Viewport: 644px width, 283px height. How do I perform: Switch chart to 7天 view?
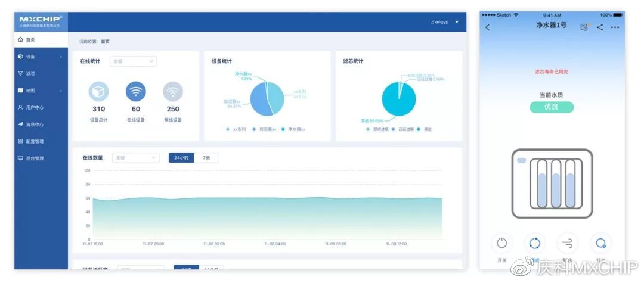coord(206,157)
